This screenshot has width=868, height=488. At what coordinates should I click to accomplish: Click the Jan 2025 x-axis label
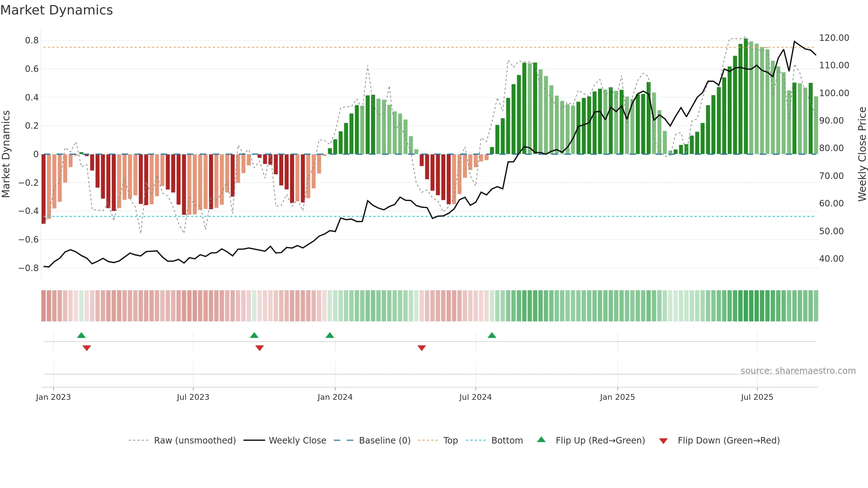(x=618, y=397)
